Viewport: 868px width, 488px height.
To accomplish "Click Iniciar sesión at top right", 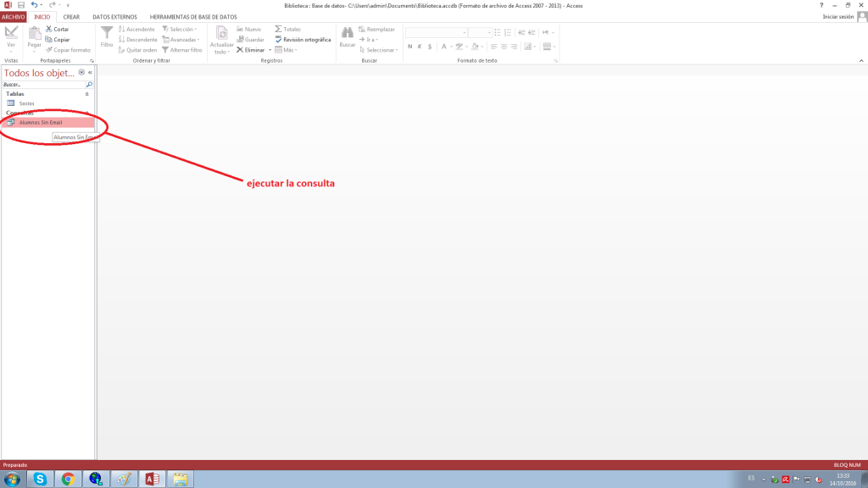I will pos(837,17).
